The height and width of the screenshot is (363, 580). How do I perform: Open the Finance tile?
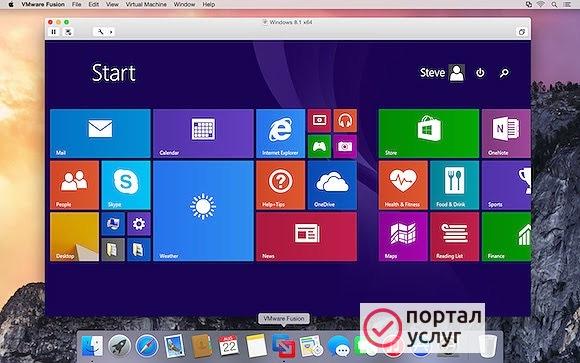pyautogui.click(x=506, y=237)
